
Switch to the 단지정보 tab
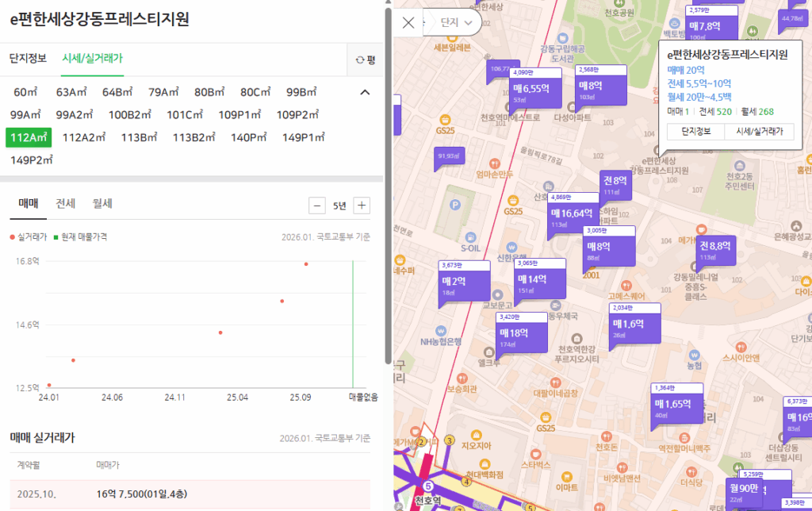coord(28,58)
